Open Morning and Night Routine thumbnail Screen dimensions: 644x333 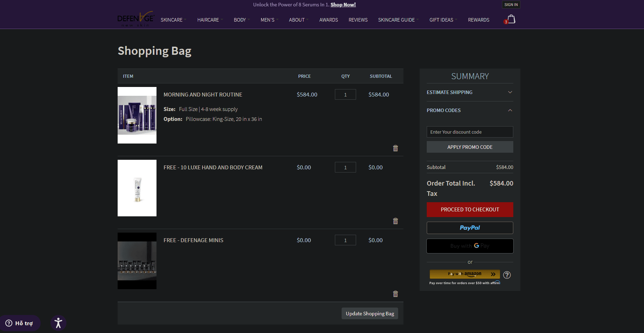pyautogui.click(x=137, y=115)
